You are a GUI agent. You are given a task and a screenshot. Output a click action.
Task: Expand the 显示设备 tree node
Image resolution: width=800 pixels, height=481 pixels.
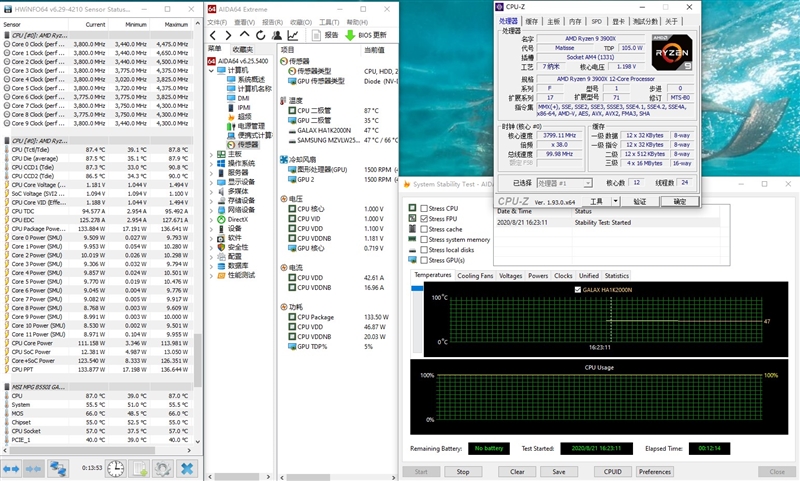tap(212, 182)
